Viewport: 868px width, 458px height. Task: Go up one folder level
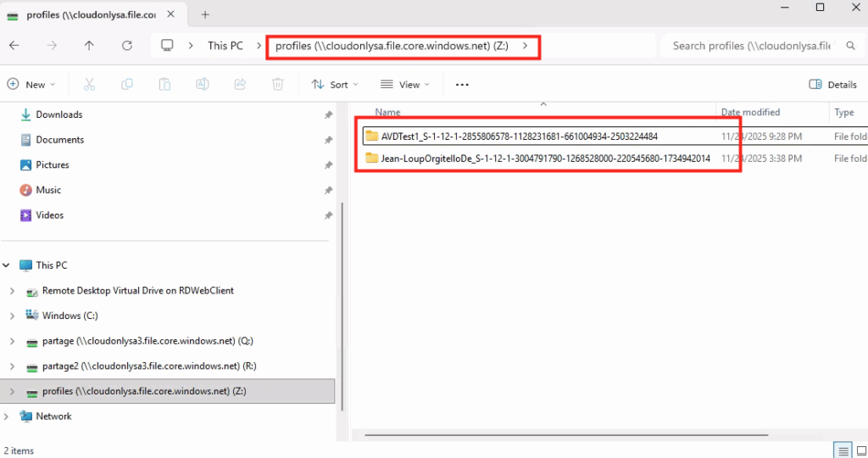click(90, 46)
